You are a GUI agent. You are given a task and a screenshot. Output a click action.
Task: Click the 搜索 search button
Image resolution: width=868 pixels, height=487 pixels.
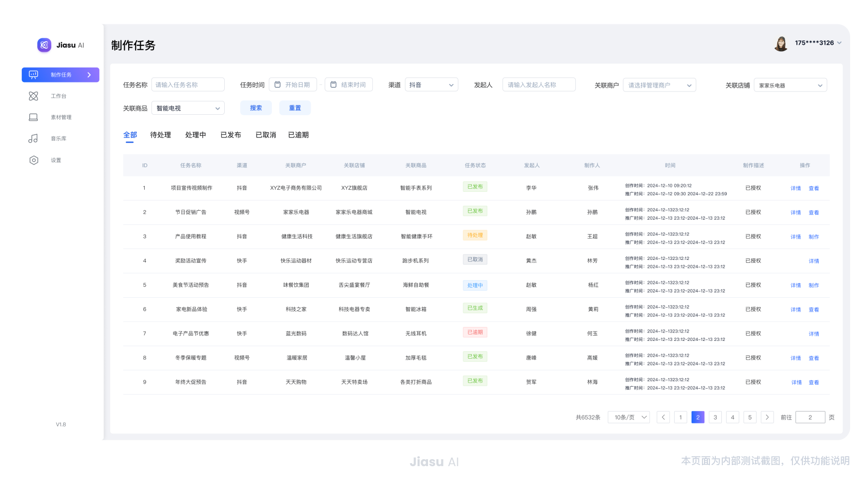(256, 108)
